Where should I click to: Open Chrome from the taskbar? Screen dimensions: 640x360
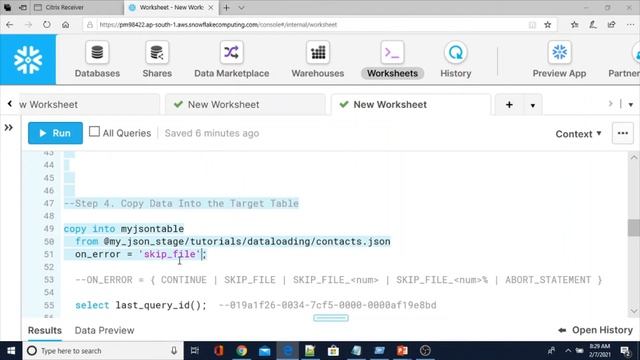(241, 351)
